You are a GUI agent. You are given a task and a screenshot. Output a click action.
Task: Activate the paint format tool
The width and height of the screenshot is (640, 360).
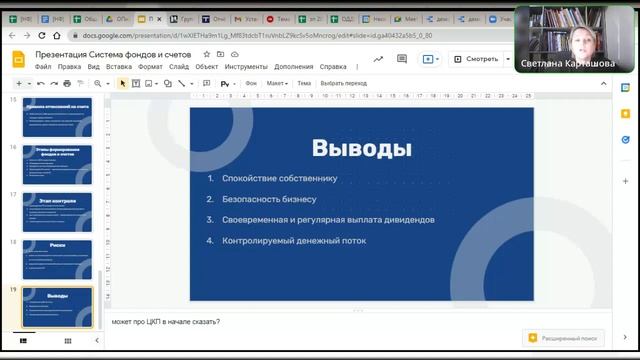coord(80,83)
